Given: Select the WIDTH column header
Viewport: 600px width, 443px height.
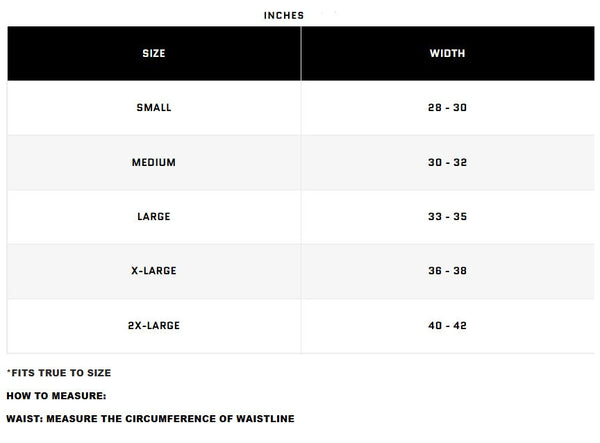Looking at the screenshot, I should (447, 54).
